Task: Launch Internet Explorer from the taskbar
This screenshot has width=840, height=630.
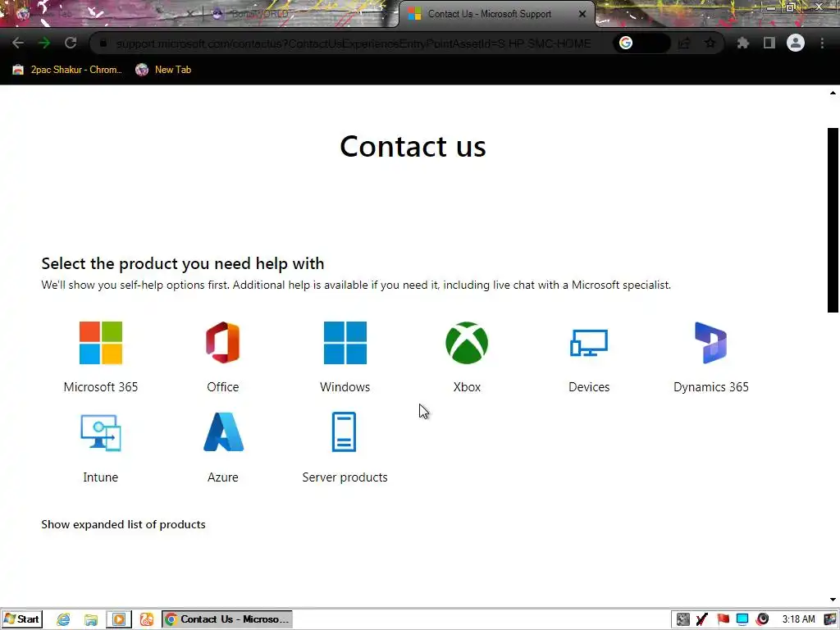Action: point(63,619)
